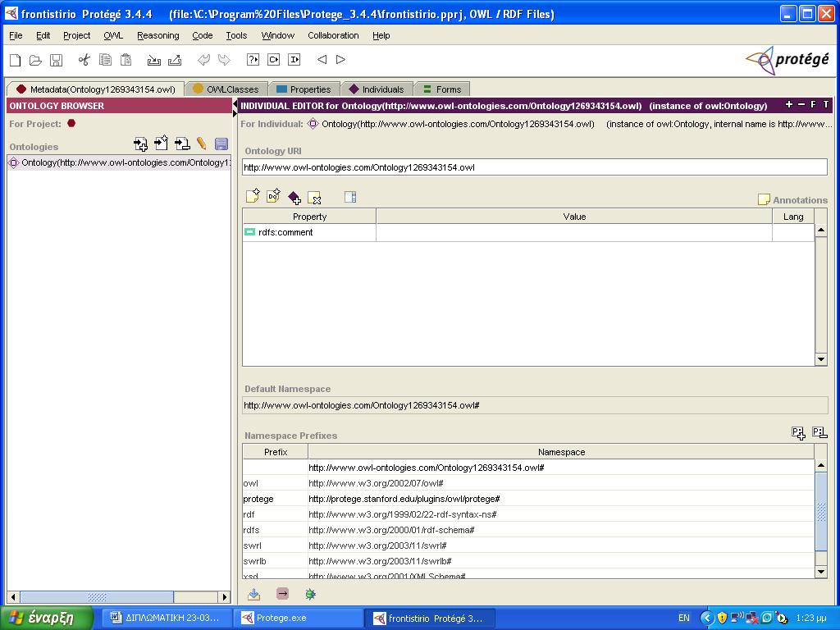The height and width of the screenshot is (630, 840).
Task: Click the Revert to archived version icon
Action: click(x=175, y=60)
